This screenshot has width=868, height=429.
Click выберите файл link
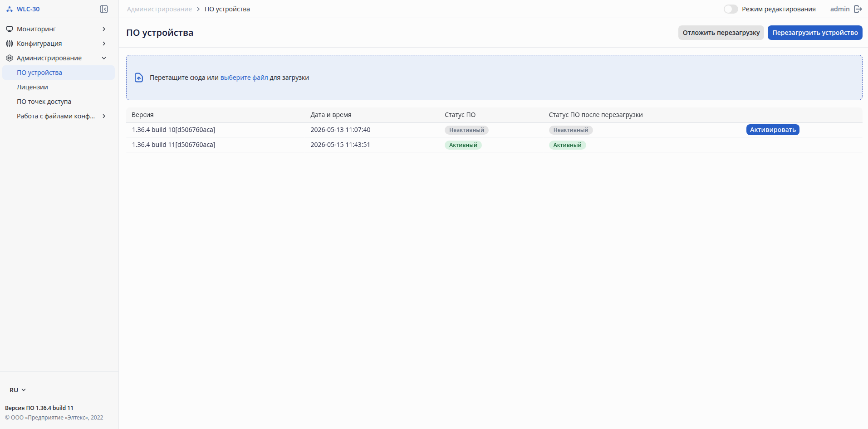244,78
